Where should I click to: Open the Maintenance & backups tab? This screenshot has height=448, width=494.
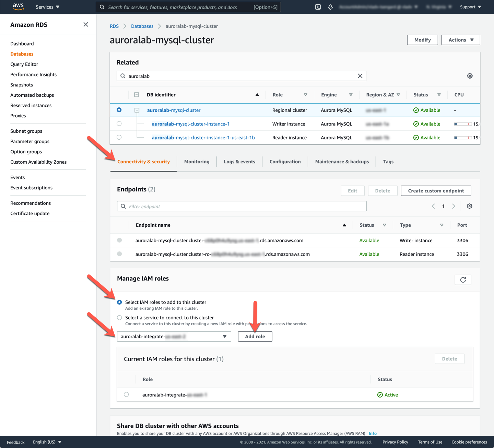[x=342, y=162]
